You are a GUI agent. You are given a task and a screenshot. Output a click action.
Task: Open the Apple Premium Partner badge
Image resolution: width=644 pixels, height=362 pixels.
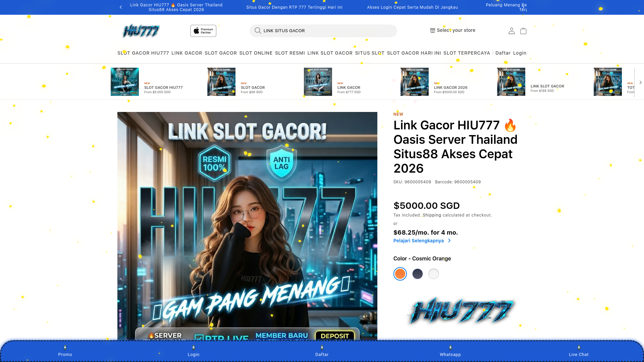pos(203,31)
